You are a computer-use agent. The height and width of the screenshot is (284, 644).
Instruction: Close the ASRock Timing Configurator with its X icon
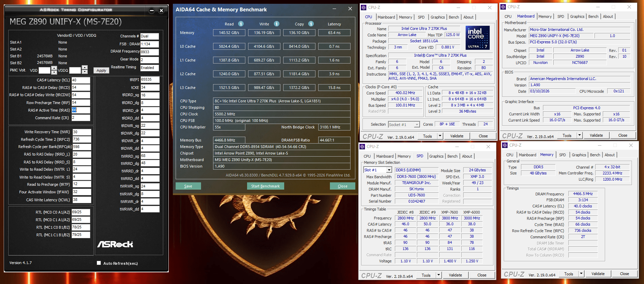coord(161,10)
